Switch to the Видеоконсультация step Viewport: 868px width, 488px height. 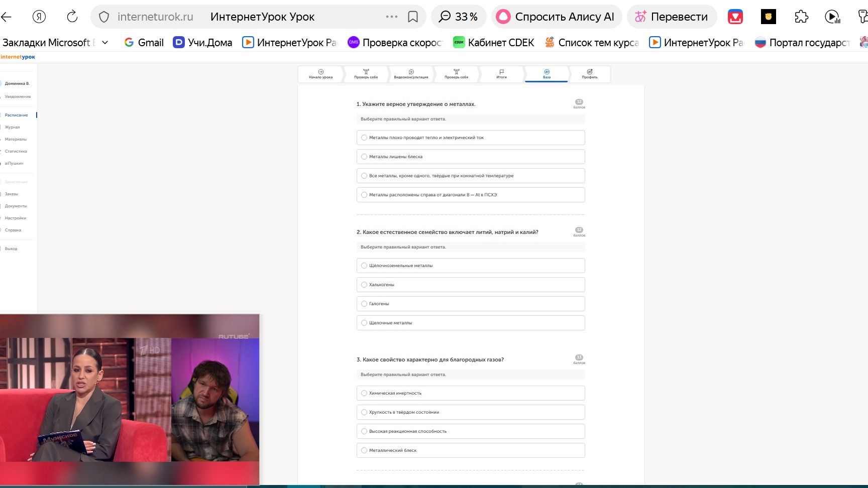pos(411,74)
